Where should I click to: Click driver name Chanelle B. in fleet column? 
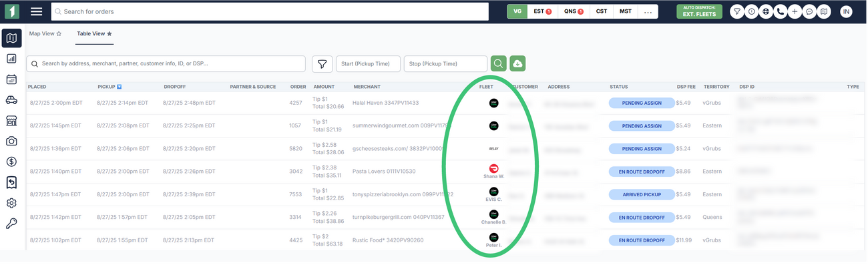494,222
